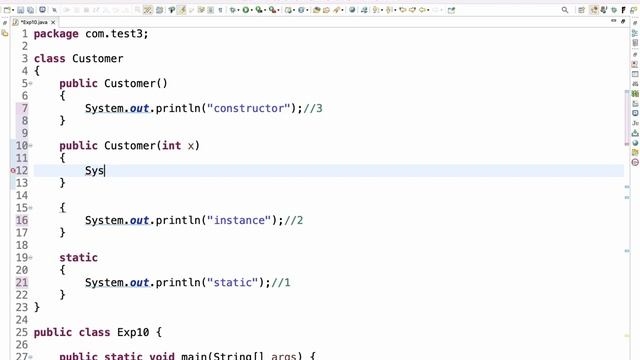Viewport: 640px width, 360px height.
Task: Collapse the Customer() constructor at line 5
Action: pyautogui.click(x=31, y=84)
